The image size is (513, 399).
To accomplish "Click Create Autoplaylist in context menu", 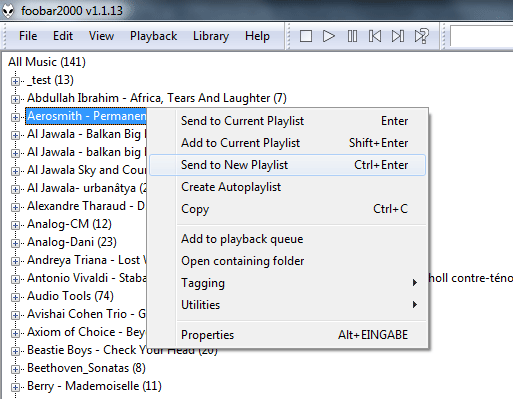I will point(287,187).
